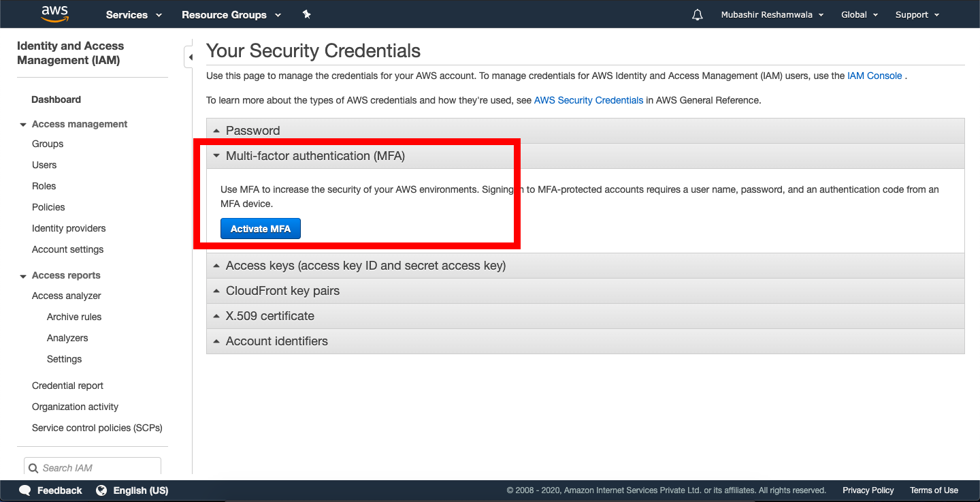This screenshot has width=980, height=502.
Task: Open Service control policies (SCPs)
Action: tap(97, 428)
